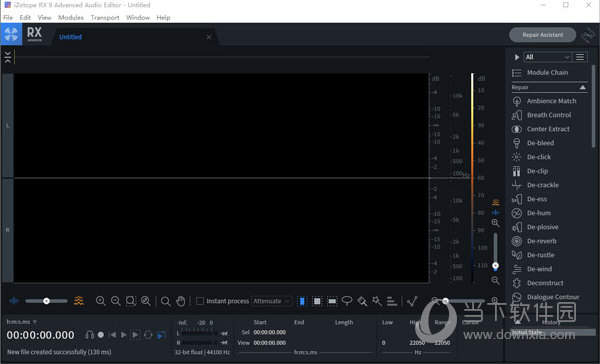Toggle headphones input monitoring icon
600x364 pixels.
tap(90, 335)
